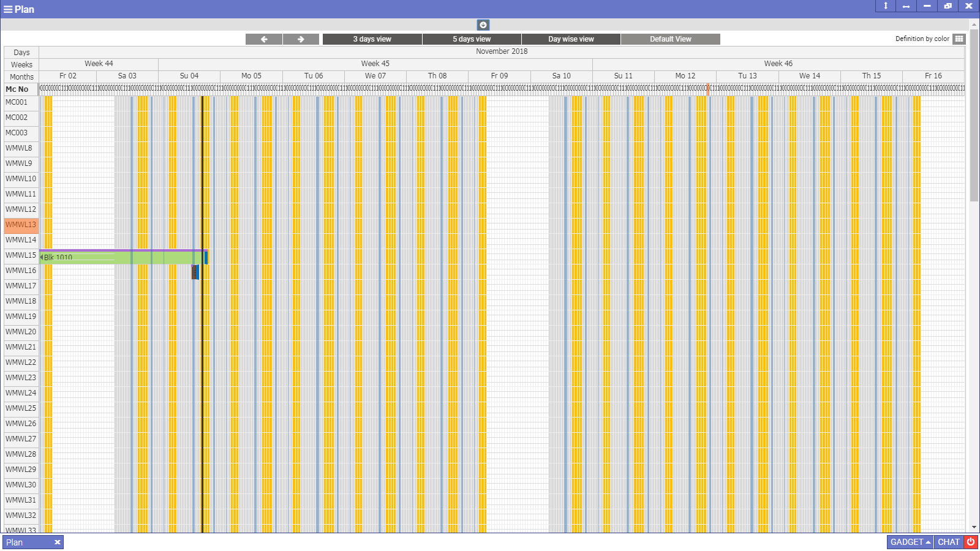The width and height of the screenshot is (980, 551).
Task: Close the Plan tab at bottom
Action: (57, 542)
